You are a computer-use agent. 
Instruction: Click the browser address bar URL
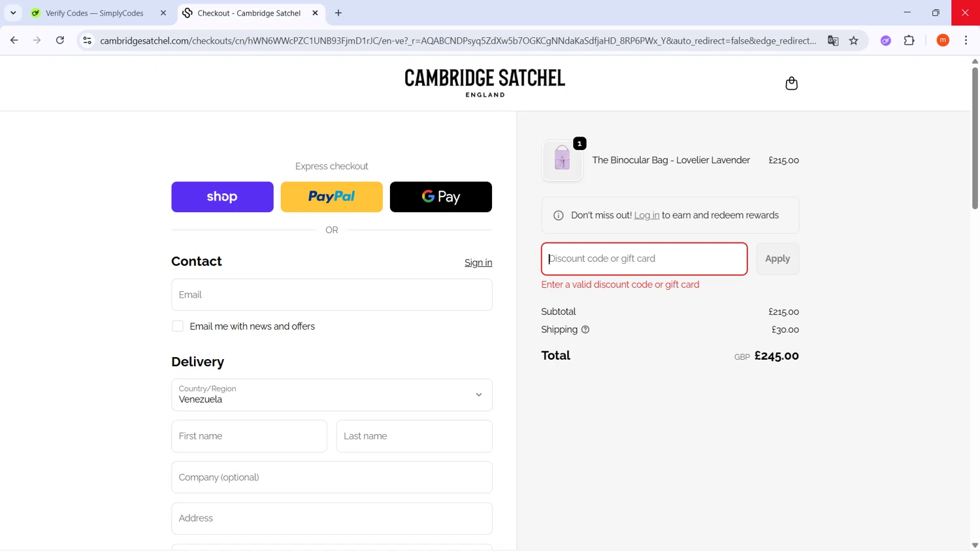point(458,40)
